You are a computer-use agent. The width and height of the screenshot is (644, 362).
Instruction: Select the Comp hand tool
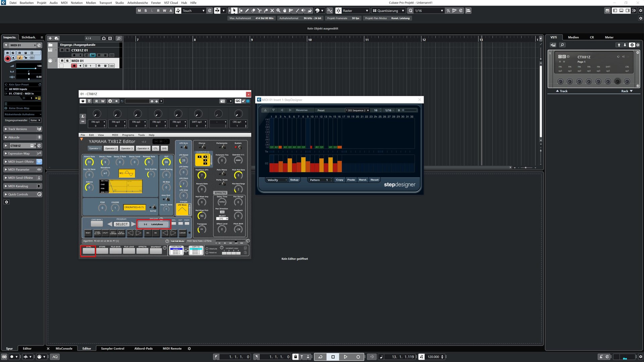click(285, 11)
